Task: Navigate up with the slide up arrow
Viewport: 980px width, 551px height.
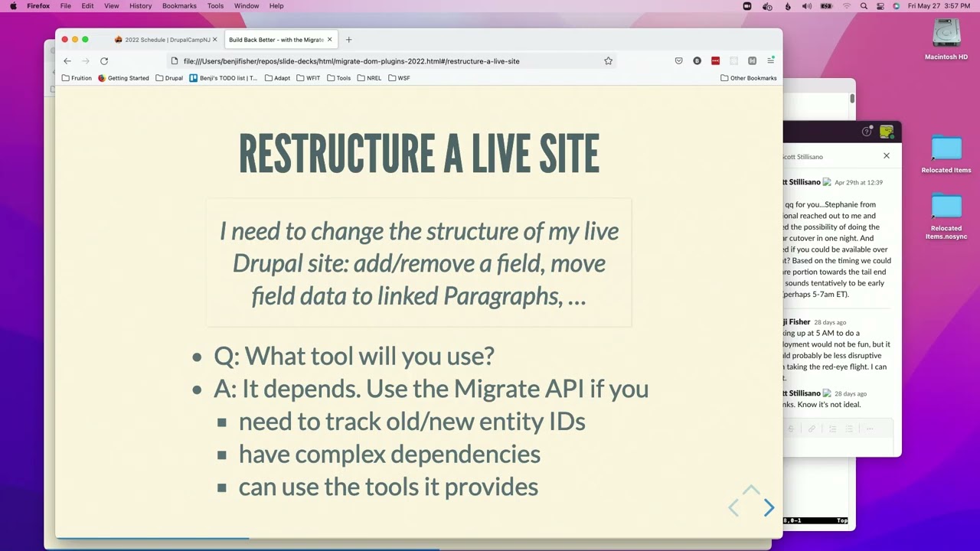Action: click(x=751, y=490)
